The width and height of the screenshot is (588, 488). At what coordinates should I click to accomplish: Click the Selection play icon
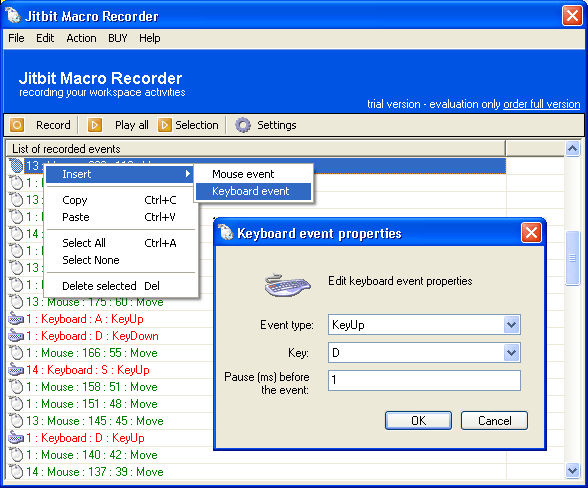tap(164, 125)
